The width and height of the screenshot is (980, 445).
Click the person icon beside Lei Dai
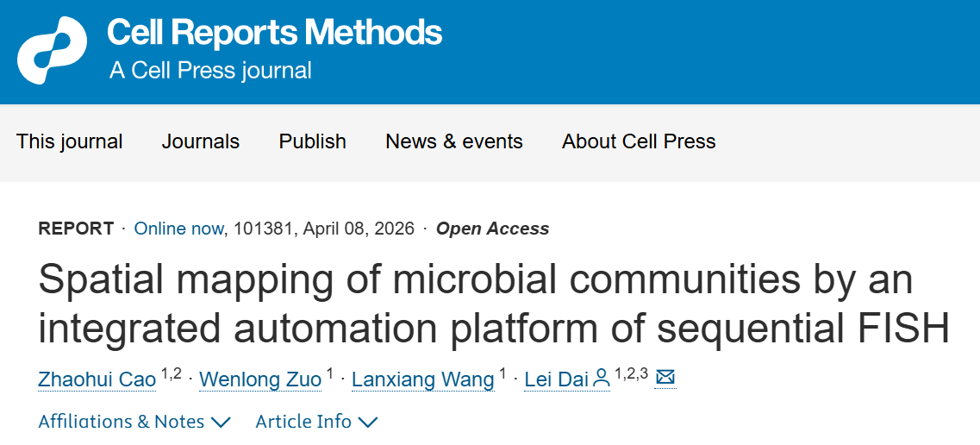coord(602,378)
